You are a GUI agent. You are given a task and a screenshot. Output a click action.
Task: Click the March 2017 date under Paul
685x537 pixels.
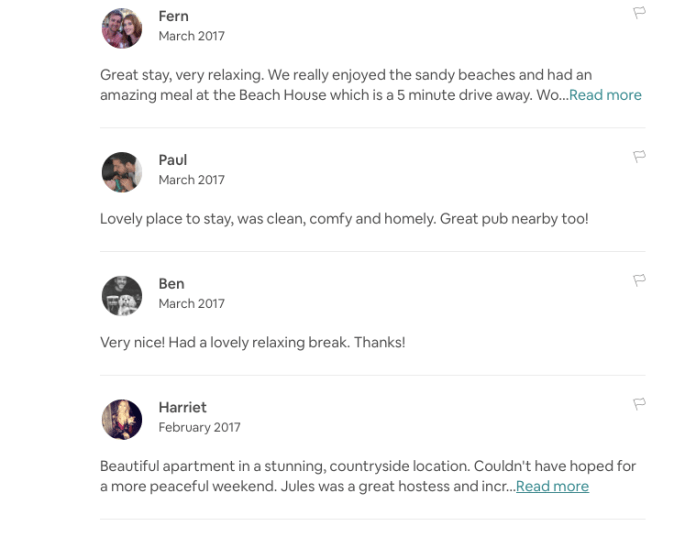point(191,180)
